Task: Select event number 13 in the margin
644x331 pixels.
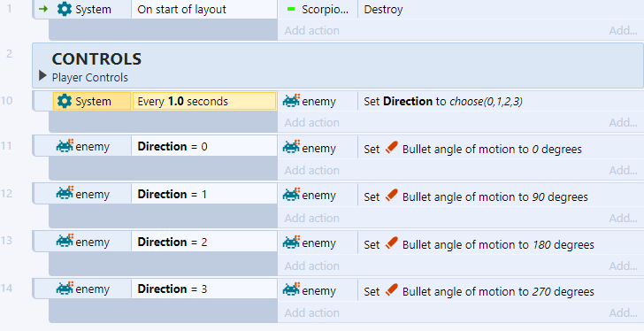Action: tap(6, 240)
